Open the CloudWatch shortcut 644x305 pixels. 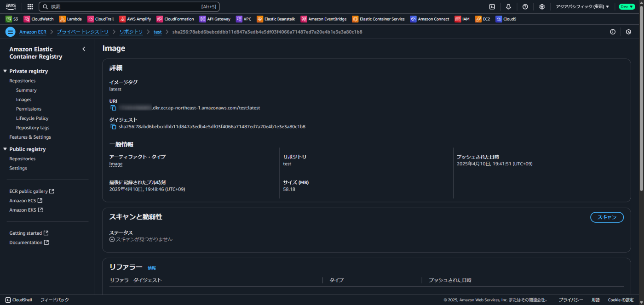(x=39, y=19)
